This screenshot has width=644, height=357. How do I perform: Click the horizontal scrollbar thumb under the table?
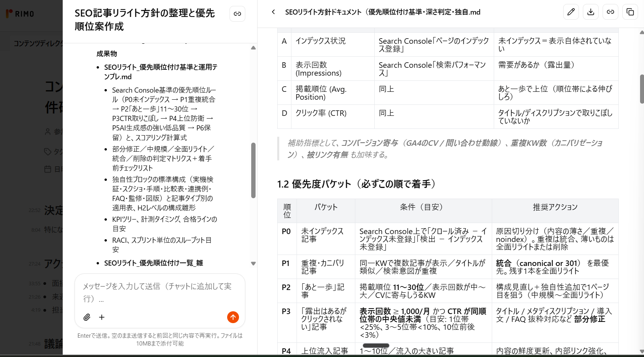coord(376,346)
